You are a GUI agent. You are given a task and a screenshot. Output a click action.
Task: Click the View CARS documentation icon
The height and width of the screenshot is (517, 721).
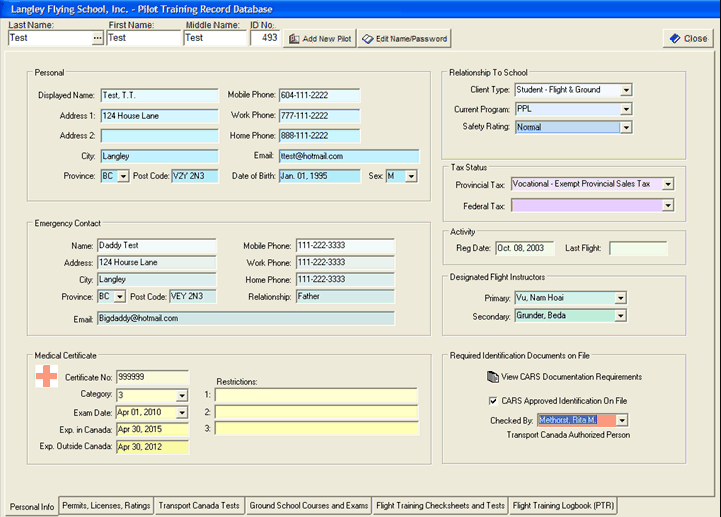[x=492, y=377]
